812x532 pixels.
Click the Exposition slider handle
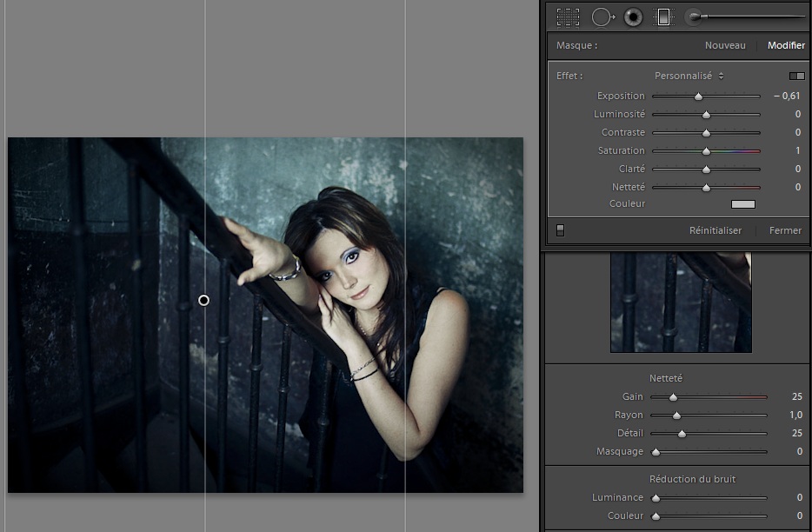(698, 96)
